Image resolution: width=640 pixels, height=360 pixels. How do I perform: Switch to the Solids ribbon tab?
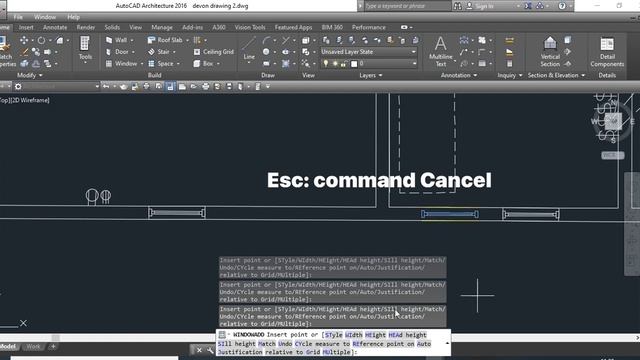pos(112,27)
